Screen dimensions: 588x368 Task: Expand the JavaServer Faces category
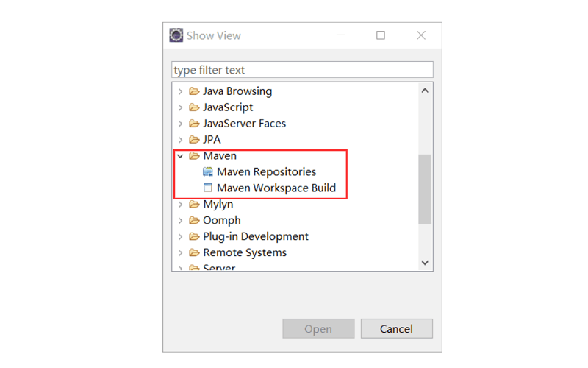(x=180, y=124)
